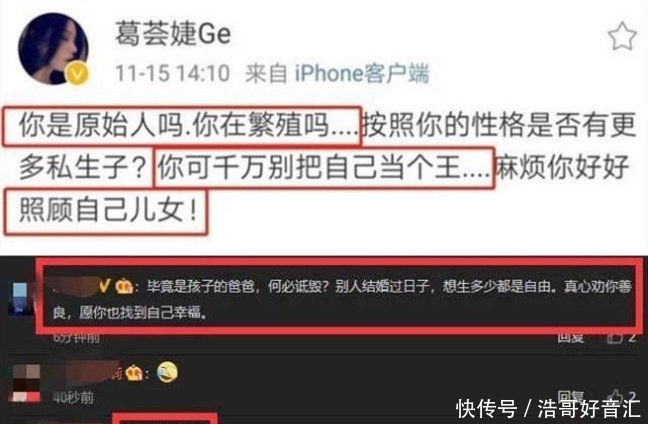The image size is (648, 424).
Task: Tap the first commenter's gold V badge
Action: click(x=105, y=286)
